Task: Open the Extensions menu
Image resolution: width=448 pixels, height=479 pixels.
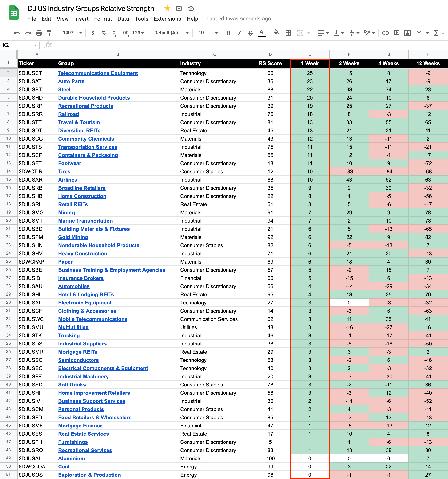Action: pyautogui.click(x=167, y=19)
